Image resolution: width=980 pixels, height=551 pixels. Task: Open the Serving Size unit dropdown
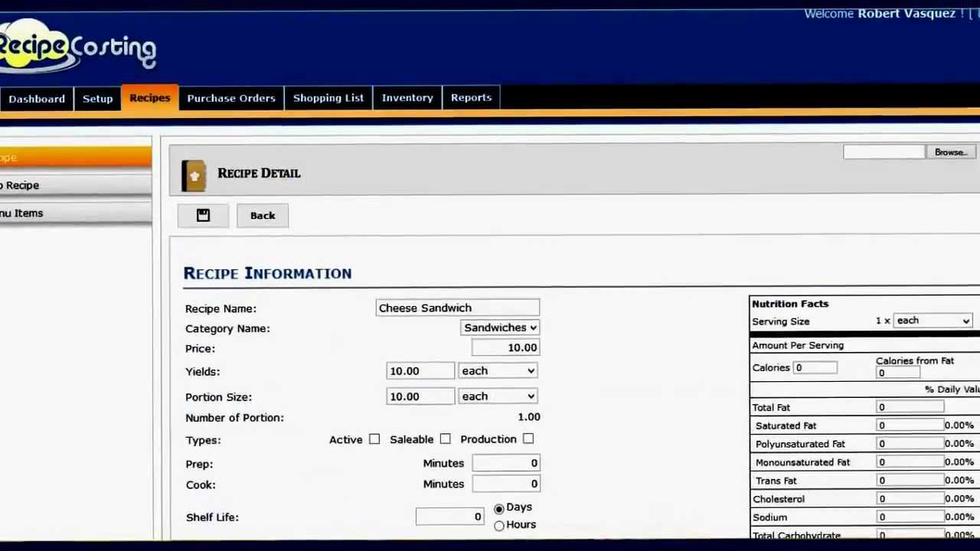click(x=933, y=321)
